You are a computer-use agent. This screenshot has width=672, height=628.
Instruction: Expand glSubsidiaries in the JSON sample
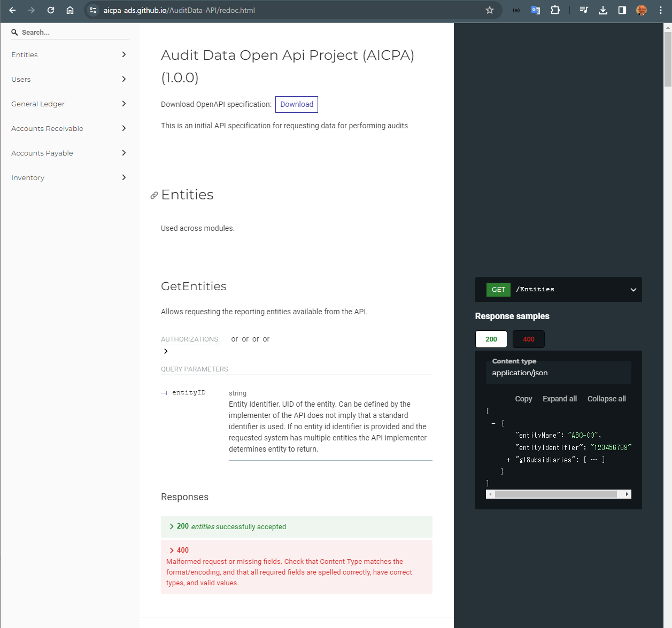click(x=508, y=460)
